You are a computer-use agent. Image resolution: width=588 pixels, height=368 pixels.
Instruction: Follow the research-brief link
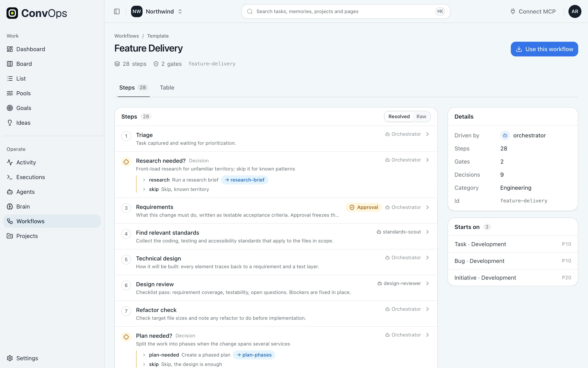(244, 180)
